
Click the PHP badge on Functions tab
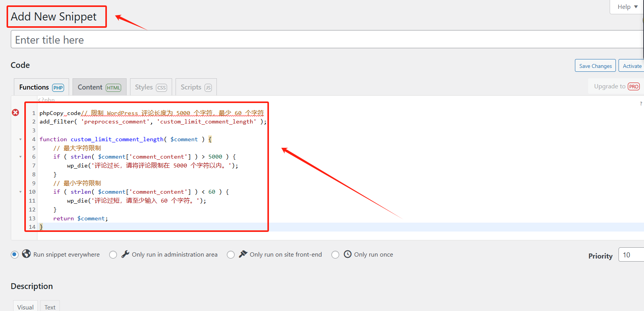pyautogui.click(x=58, y=88)
